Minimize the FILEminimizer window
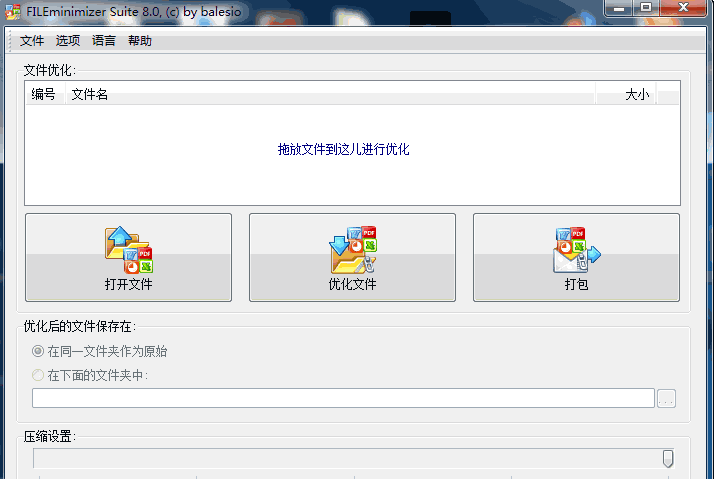 pos(618,8)
